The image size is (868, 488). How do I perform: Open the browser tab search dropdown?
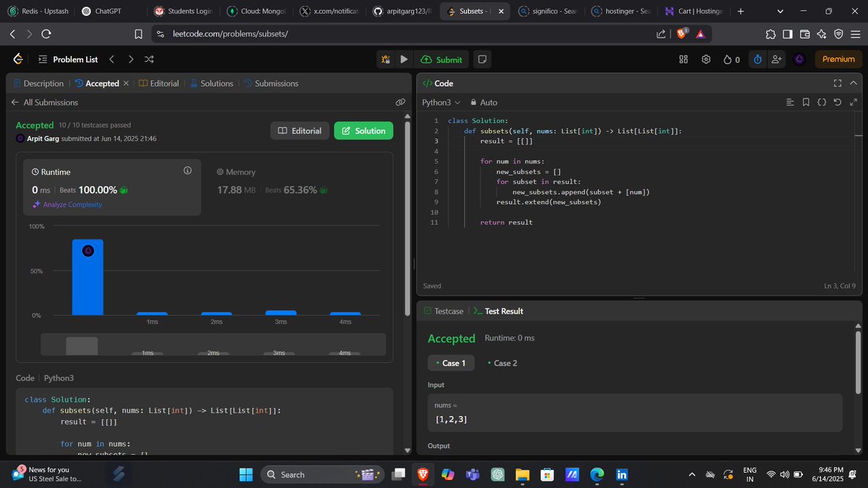coord(780,12)
